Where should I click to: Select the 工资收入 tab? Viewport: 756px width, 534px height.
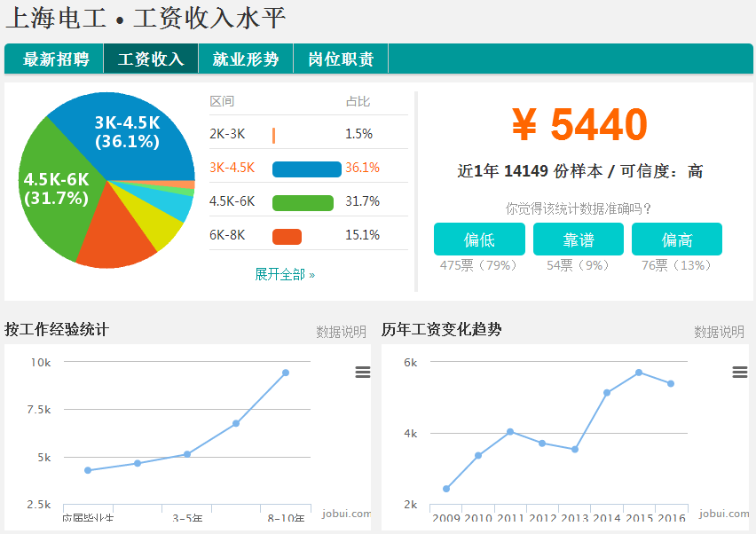pyautogui.click(x=151, y=59)
